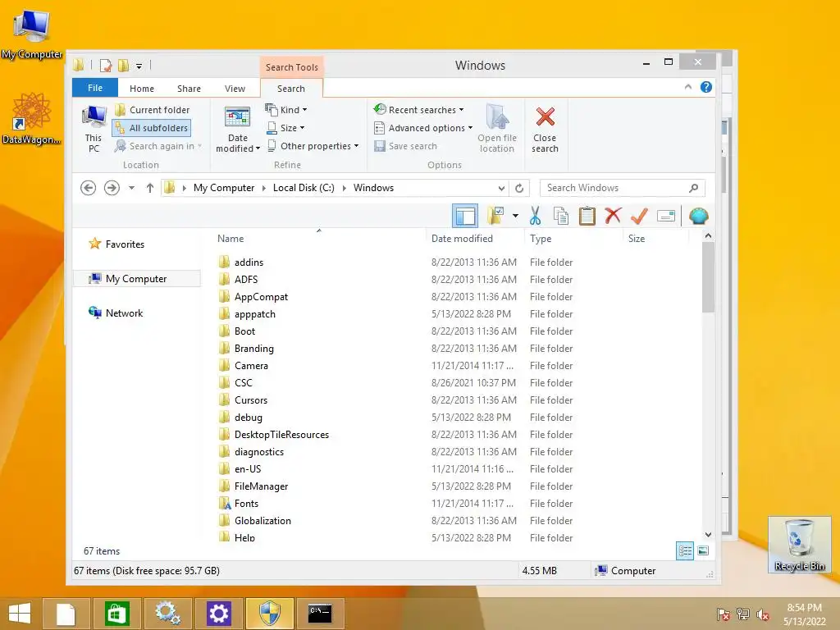Expand address bar history dropdown
Viewport: 840px width, 630px height.
tap(501, 188)
